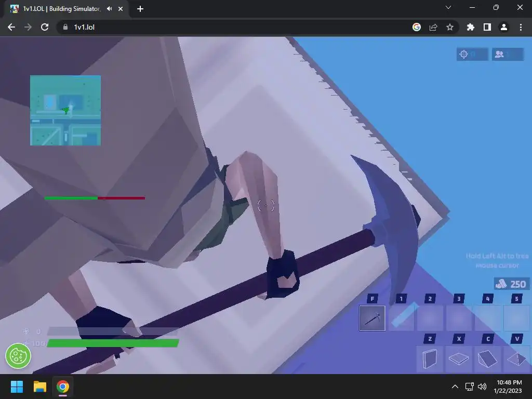Choose the wall build piece (Z)

point(430,359)
